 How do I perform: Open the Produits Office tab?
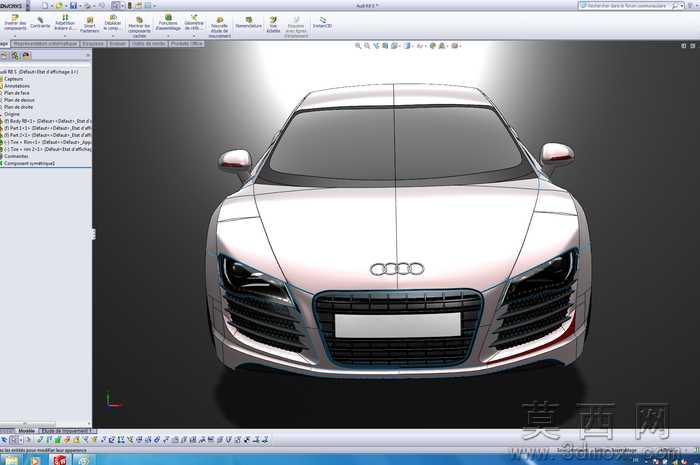187,44
